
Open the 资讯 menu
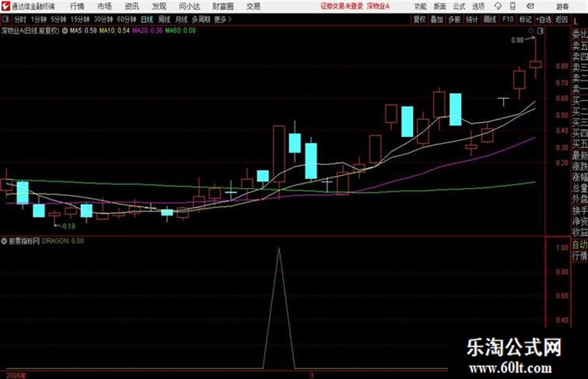tap(132, 6)
